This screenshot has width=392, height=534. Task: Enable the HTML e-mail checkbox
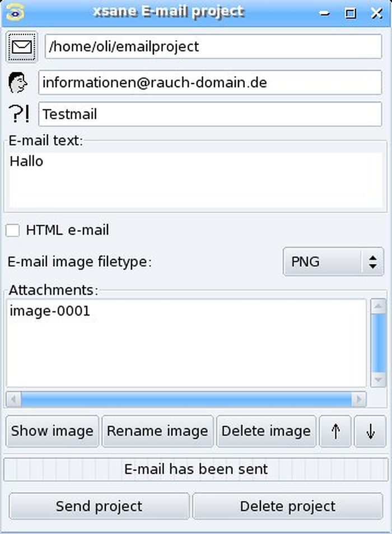12,230
